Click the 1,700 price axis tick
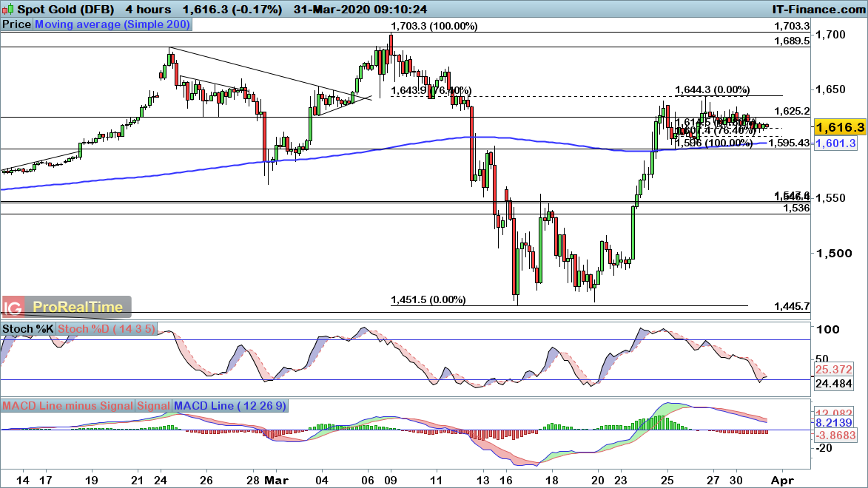Screen dimensions: 868x488 coord(831,34)
